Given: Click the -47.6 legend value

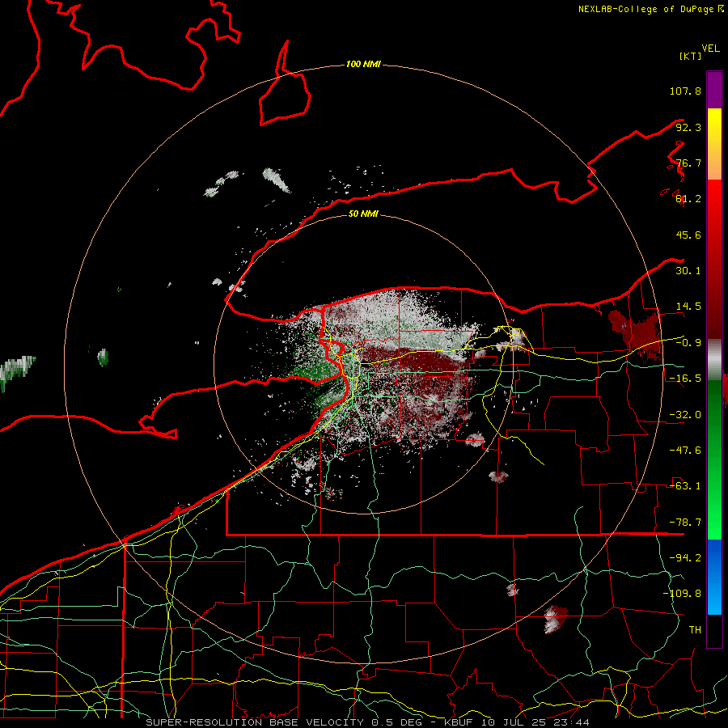Looking at the screenshot, I should point(685,451).
